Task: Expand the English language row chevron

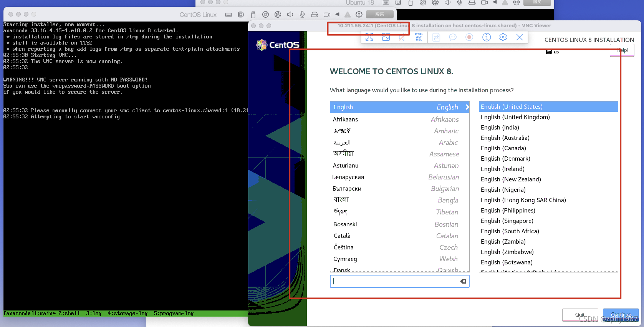Action: tap(467, 107)
